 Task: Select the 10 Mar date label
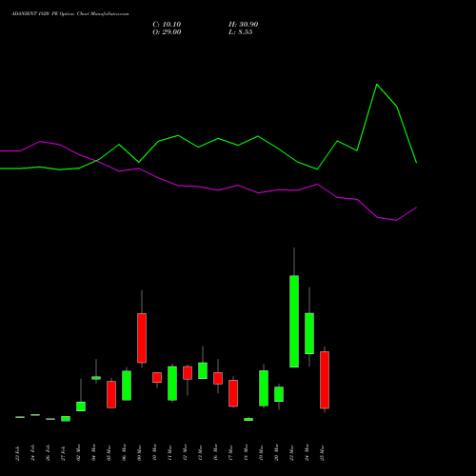pyautogui.click(x=154, y=452)
